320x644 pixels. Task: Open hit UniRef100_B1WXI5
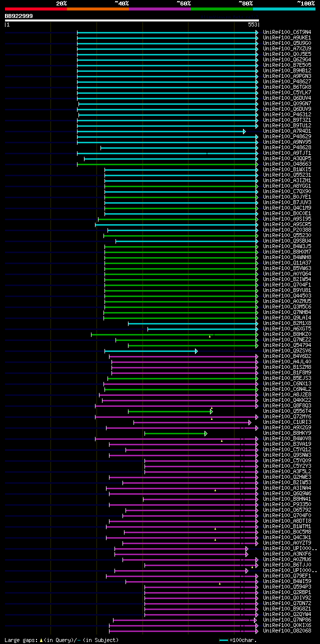[287, 169]
